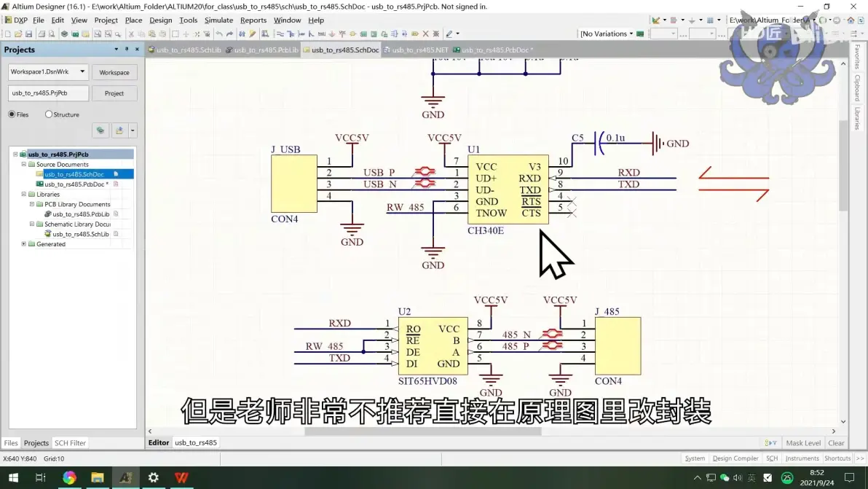Click the System status bar button
Viewport: 868px width, 489px height.
[x=695, y=458]
